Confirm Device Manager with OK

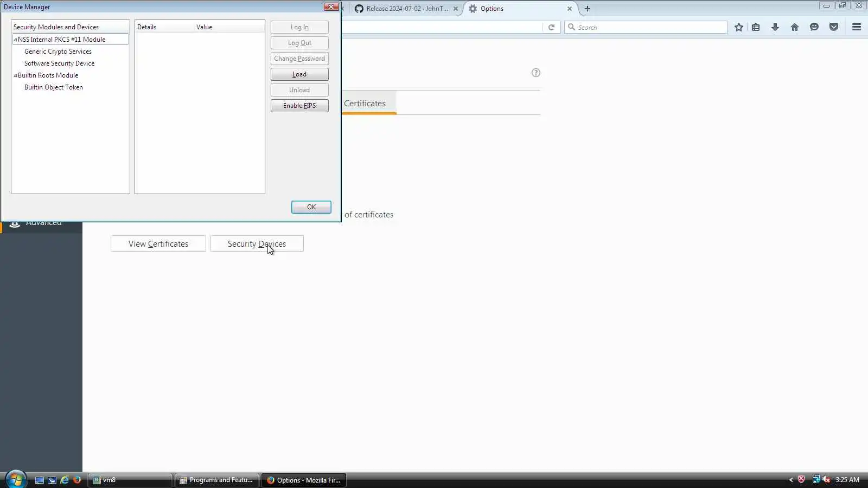311,207
